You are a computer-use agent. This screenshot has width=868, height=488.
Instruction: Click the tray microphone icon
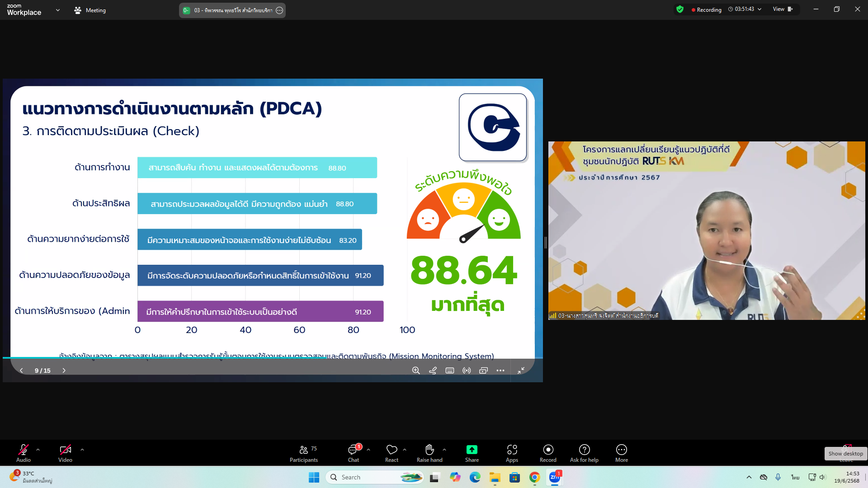[x=778, y=477]
